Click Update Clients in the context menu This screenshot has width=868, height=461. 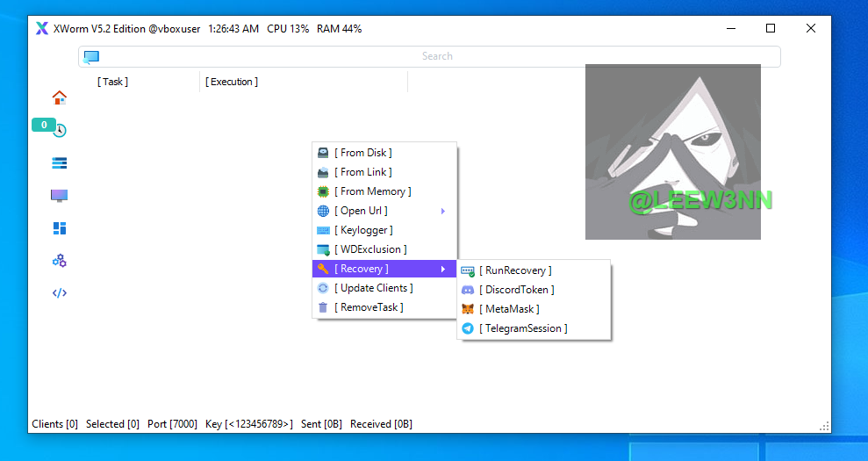[373, 288]
